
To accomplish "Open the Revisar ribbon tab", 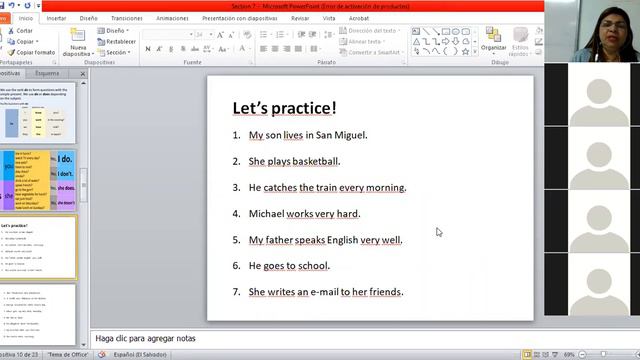I will pos(300,18).
